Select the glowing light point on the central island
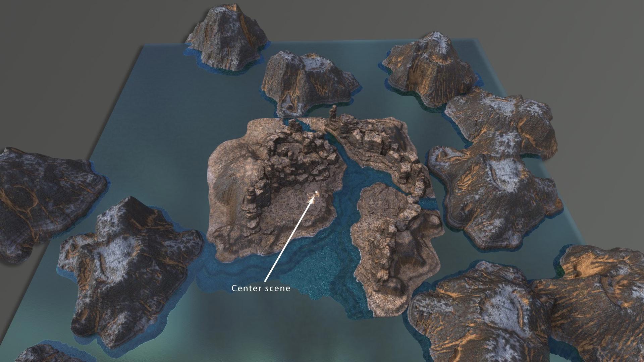 pyautogui.click(x=316, y=193)
